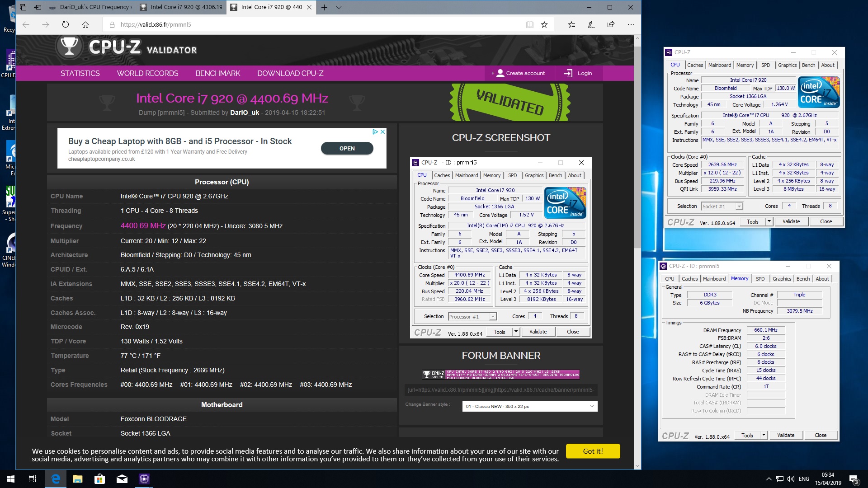Image resolution: width=868 pixels, height=488 pixels.
Task: Click the AdChoices info icon
Action: pyautogui.click(x=375, y=131)
